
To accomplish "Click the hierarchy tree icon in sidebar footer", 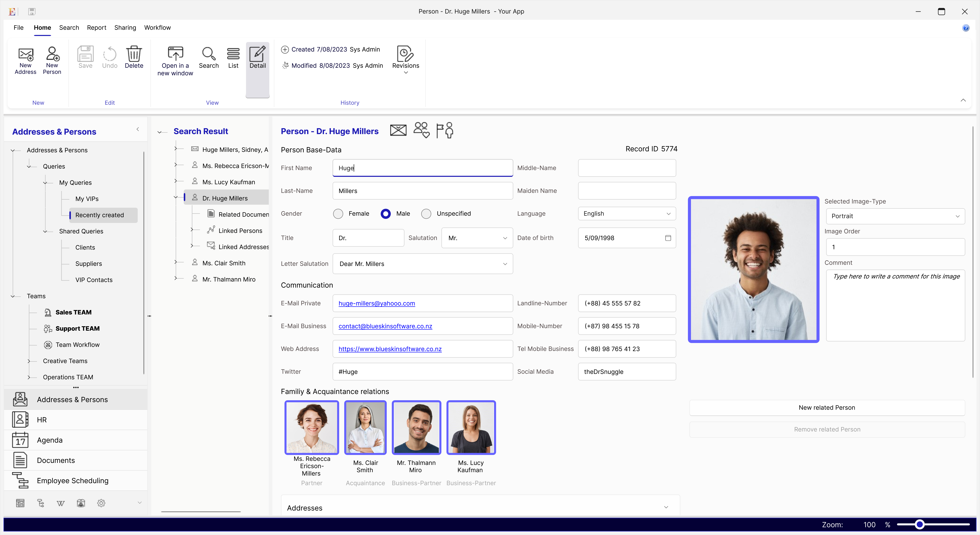I will [x=41, y=503].
